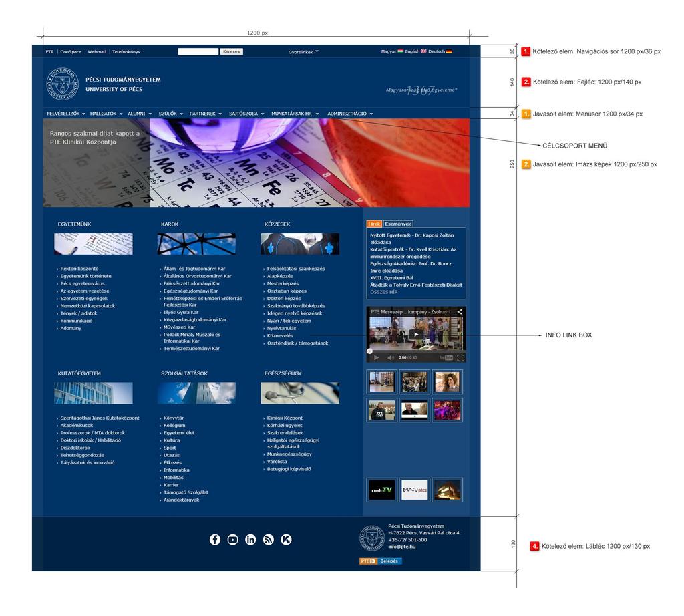This screenshot has width=684, height=616.
Task: Open the ÖSSZES HÍR link
Action: coord(384,292)
